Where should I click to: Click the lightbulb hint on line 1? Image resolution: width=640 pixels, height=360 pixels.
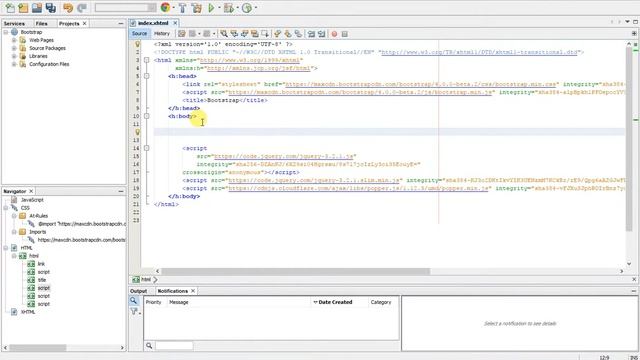click(137, 44)
